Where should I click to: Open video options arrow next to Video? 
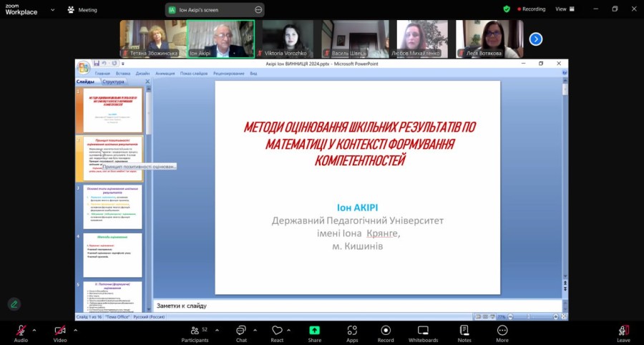tap(75, 330)
